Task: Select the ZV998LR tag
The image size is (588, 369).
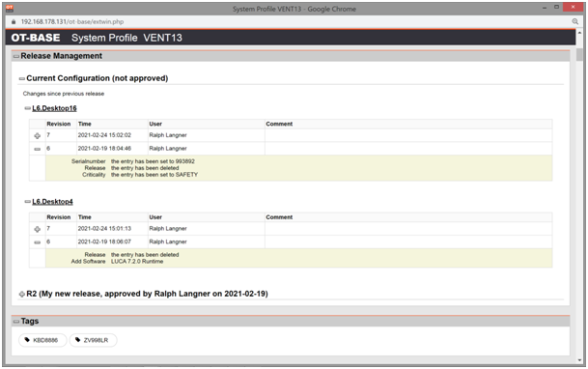Action: pos(93,340)
